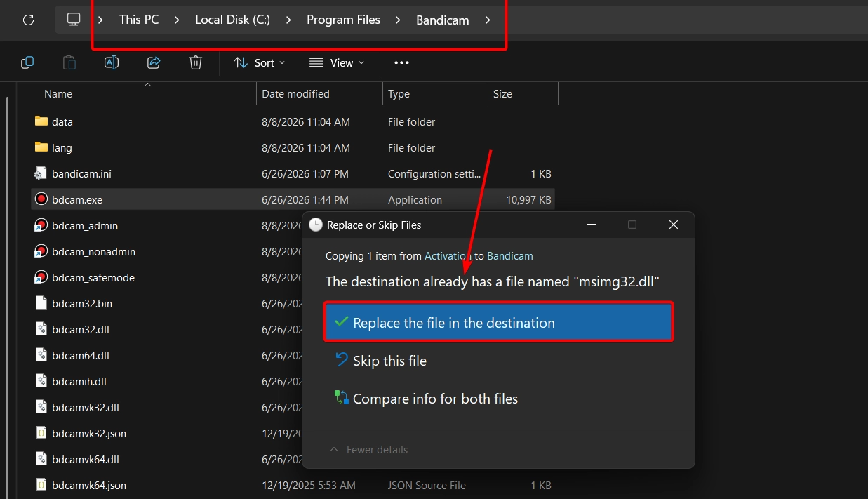Click the bdcam.exe red record icon

point(41,199)
